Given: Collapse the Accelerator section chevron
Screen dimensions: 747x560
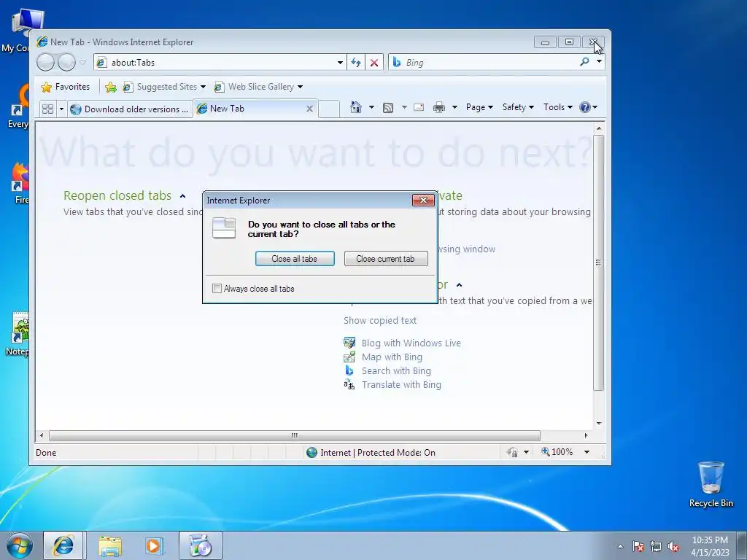Looking at the screenshot, I should click(x=460, y=285).
